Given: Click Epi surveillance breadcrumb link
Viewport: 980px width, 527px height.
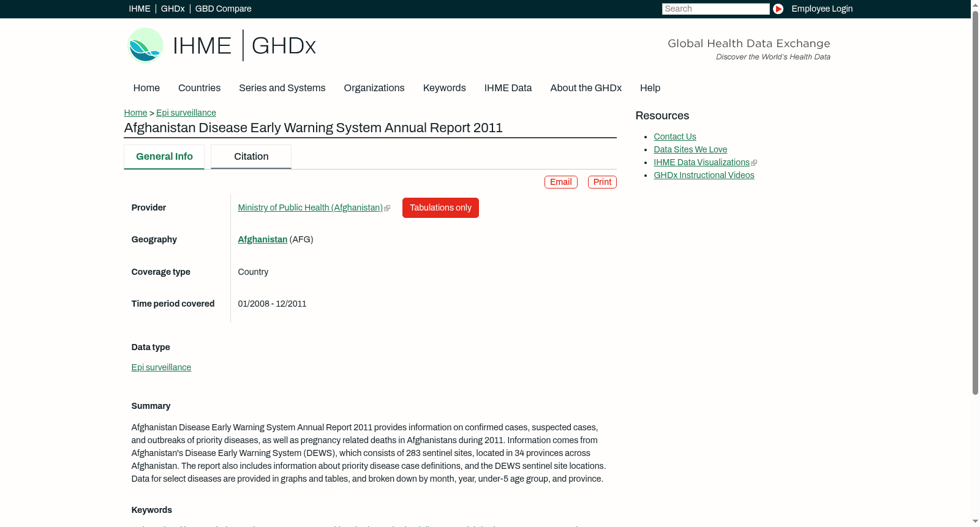Looking at the screenshot, I should pos(186,113).
